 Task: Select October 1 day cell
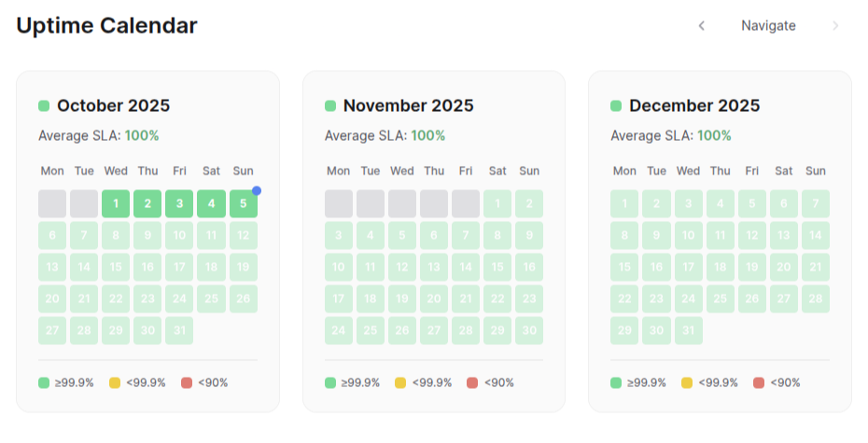tap(116, 203)
